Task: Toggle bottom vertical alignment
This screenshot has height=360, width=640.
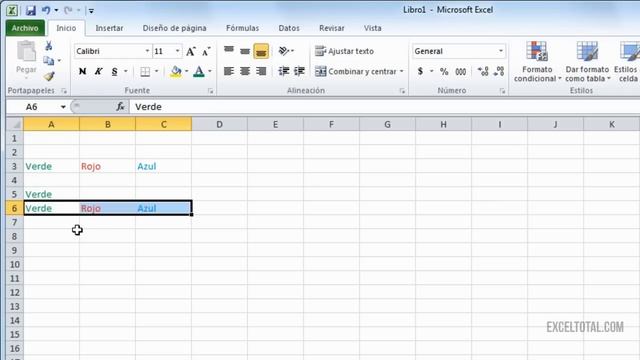Action: [x=261, y=51]
